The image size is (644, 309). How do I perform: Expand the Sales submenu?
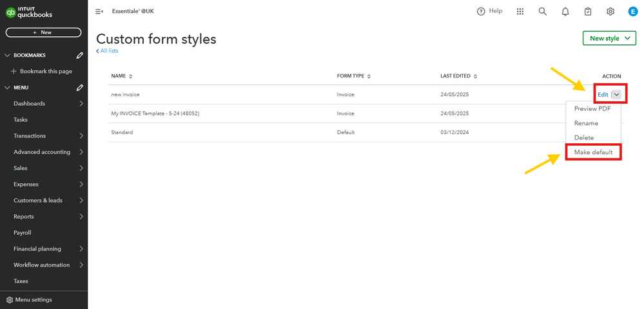coord(81,168)
